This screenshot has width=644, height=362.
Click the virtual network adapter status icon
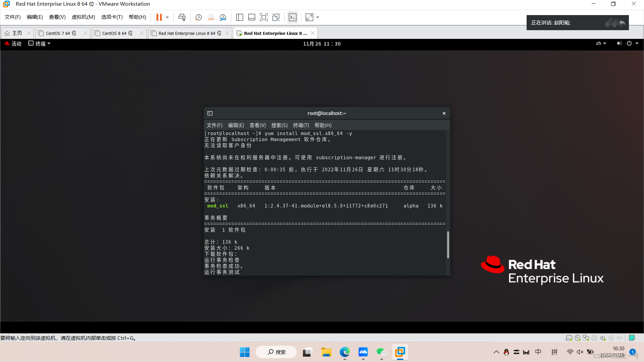586,338
